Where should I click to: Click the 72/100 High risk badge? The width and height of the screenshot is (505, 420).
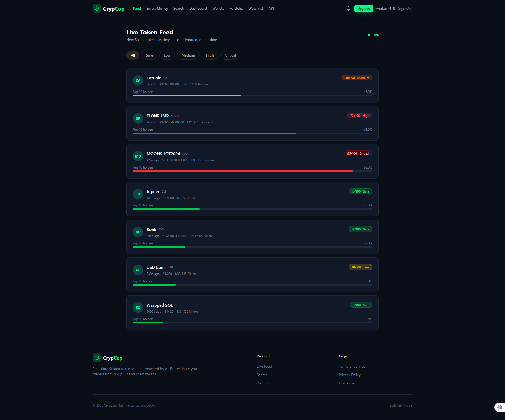click(360, 115)
